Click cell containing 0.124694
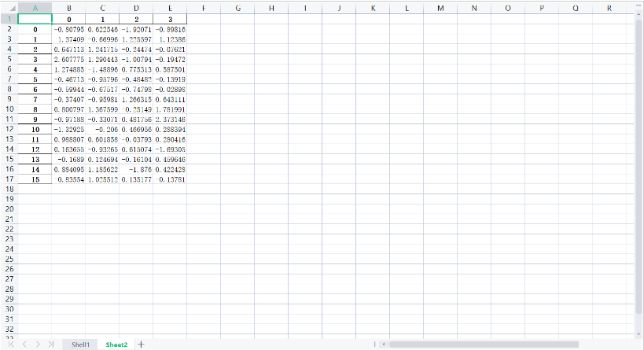 (102, 160)
